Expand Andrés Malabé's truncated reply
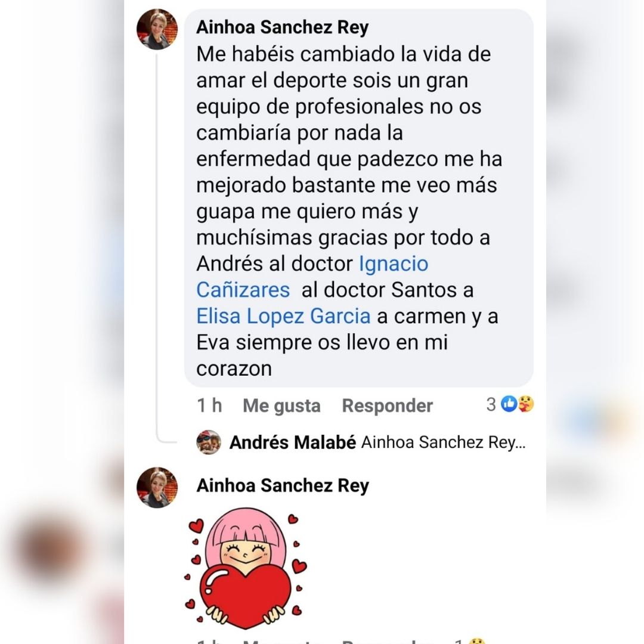Image resolution: width=644 pixels, height=644 pixels. tap(444, 442)
